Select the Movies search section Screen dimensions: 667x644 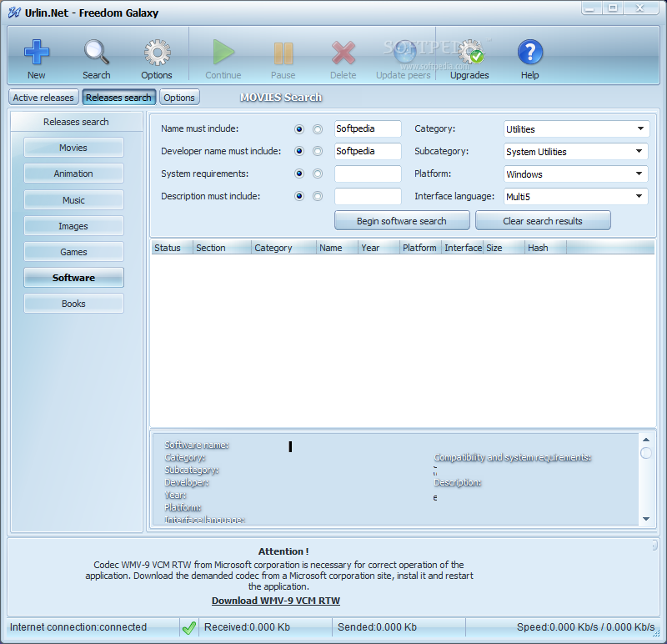tap(73, 148)
